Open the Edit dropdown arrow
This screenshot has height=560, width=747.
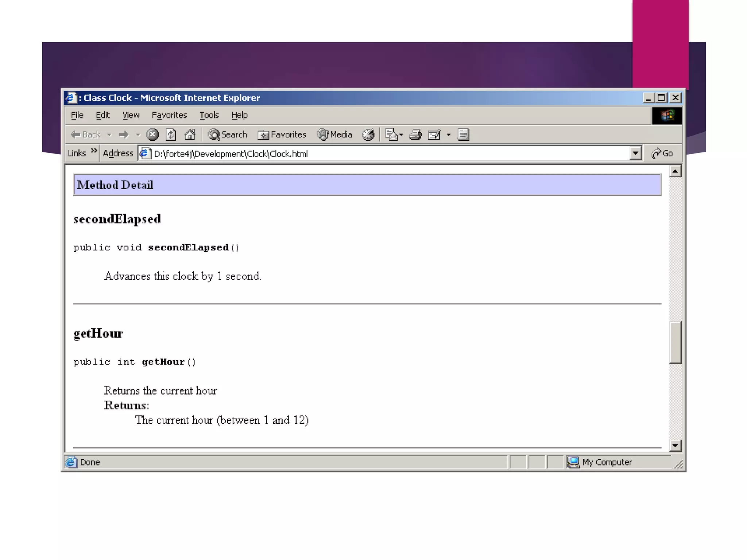point(449,135)
